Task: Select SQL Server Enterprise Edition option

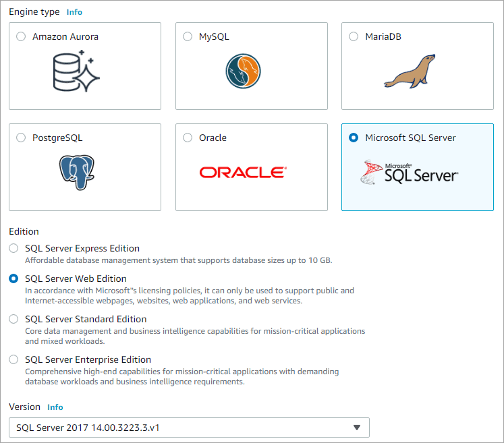Action: pyautogui.click(x=13, y=359)
